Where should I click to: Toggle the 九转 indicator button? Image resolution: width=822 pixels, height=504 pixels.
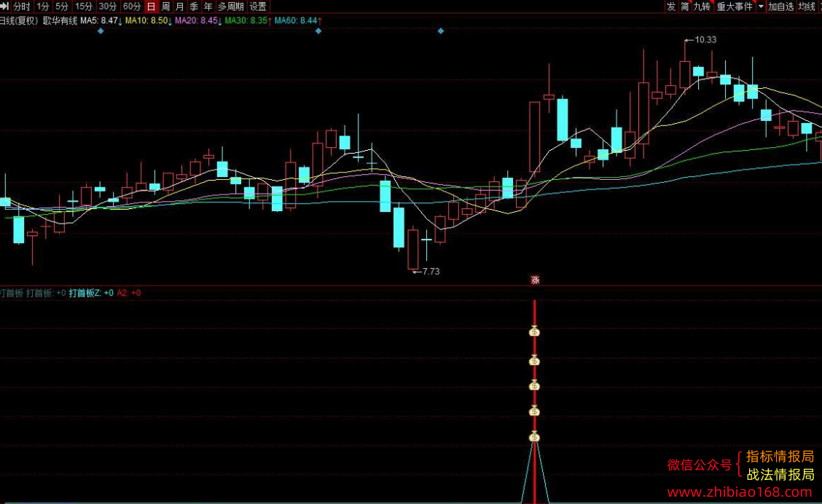point(702,7)
